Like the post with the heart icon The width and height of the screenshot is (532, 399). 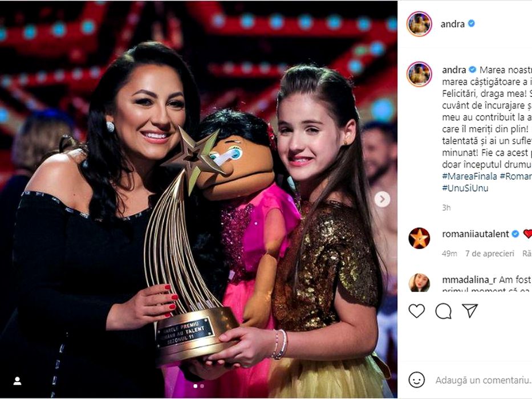coord(416,311)
